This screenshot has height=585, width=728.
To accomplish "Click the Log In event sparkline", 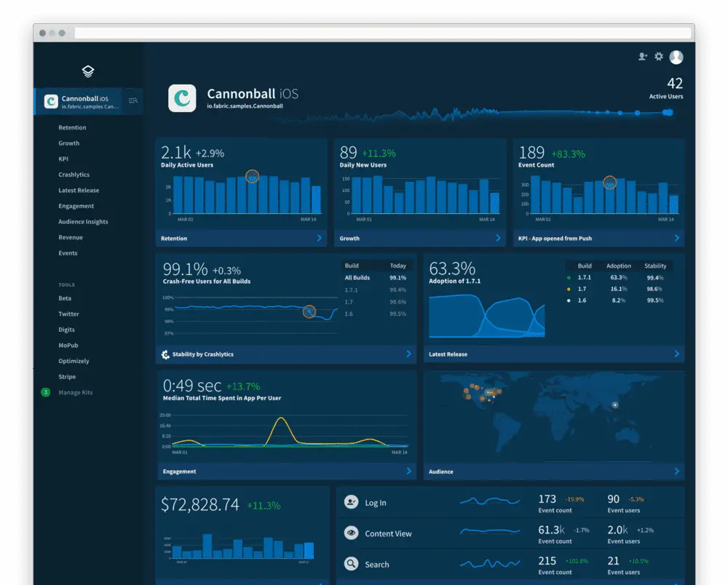I will [490, 501].
